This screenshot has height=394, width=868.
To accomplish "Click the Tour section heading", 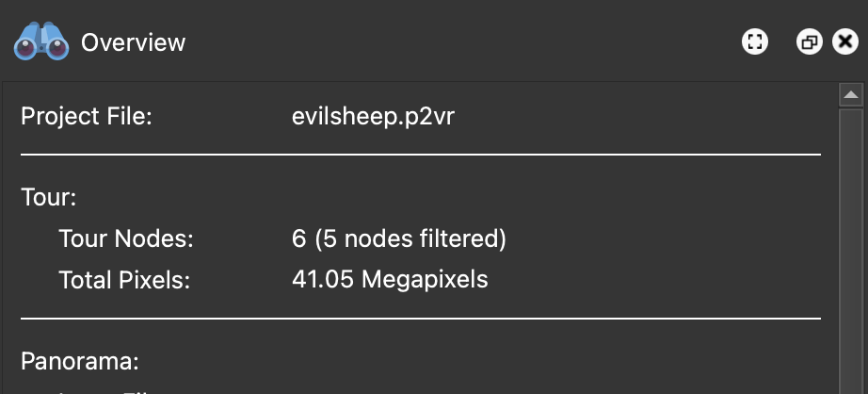I will click(x=48, y=199).
